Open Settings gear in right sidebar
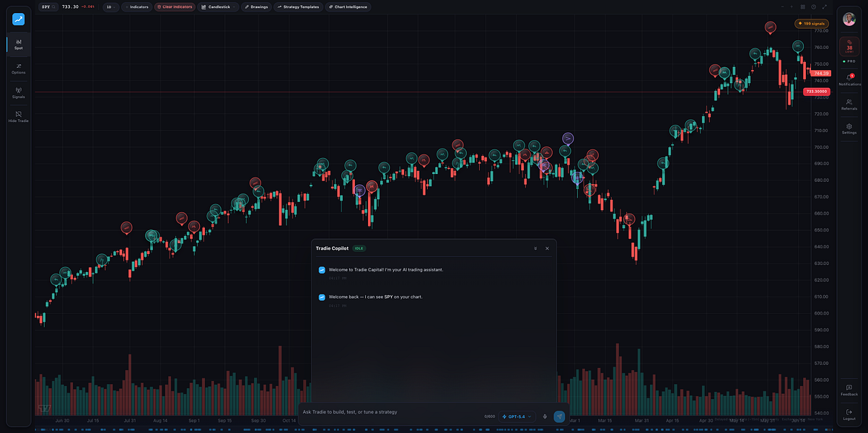This screenshot has width=868, height=433. pos(849,129)
